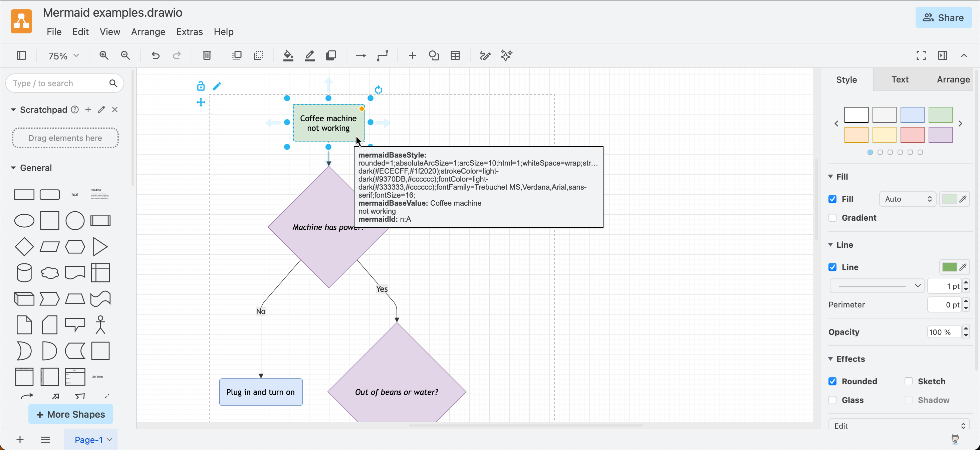Viewport: 980px width, 450px height.
Task: Collapse the Effects section
Action: [x=830, y=359]
